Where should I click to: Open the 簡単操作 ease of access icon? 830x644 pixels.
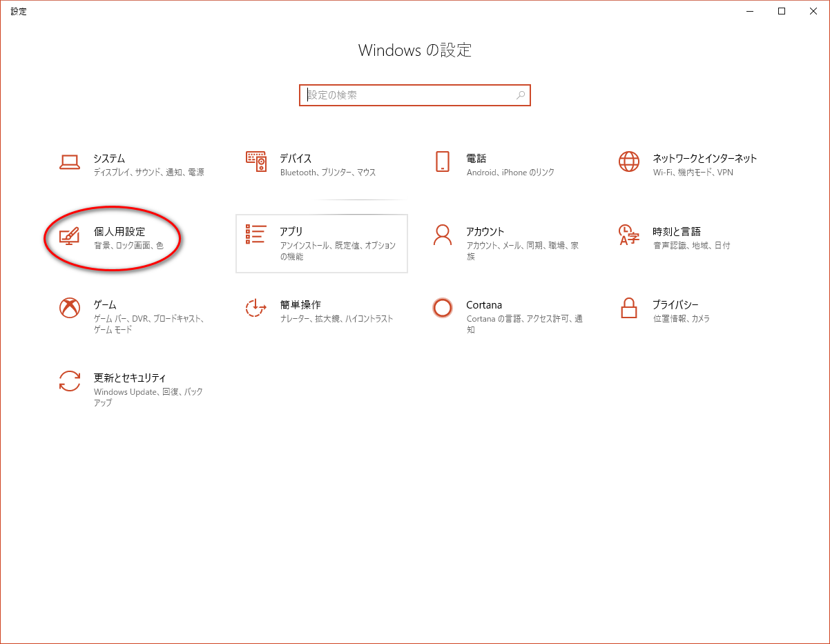point(256,308)
